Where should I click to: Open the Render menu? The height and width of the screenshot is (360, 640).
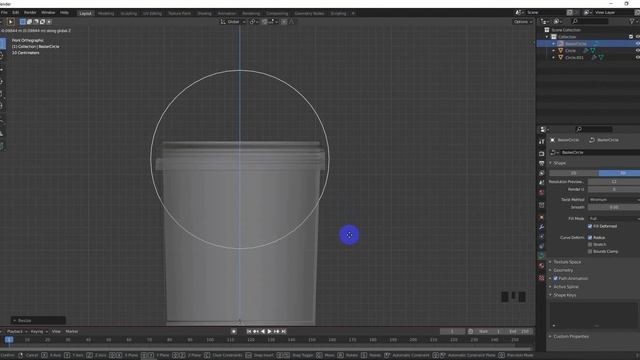click(30, 13)
